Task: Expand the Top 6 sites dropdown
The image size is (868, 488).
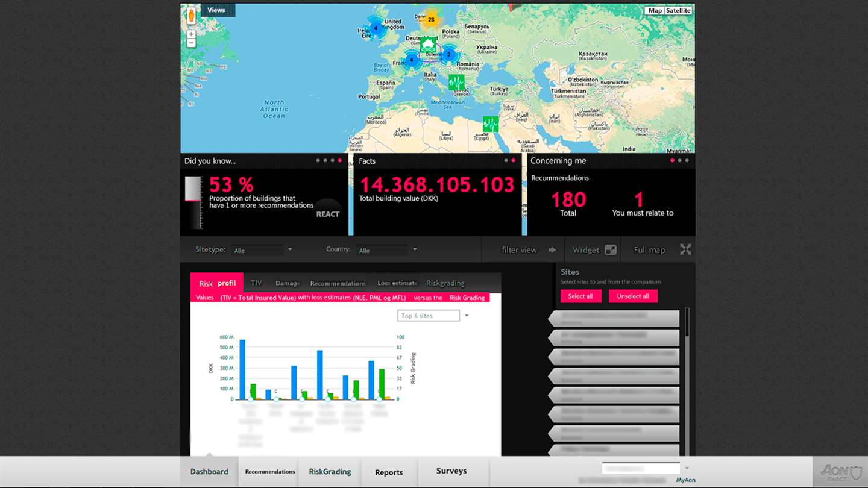Action: pos(433,316)
